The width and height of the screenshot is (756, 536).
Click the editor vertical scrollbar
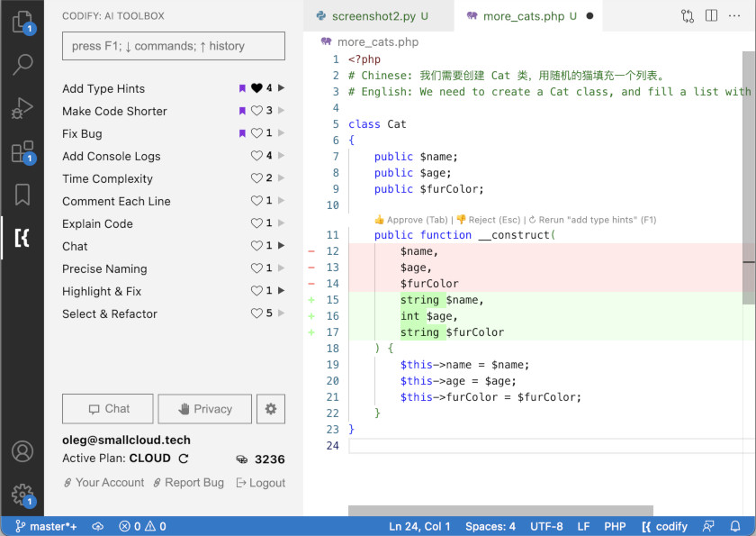(748, 178)
